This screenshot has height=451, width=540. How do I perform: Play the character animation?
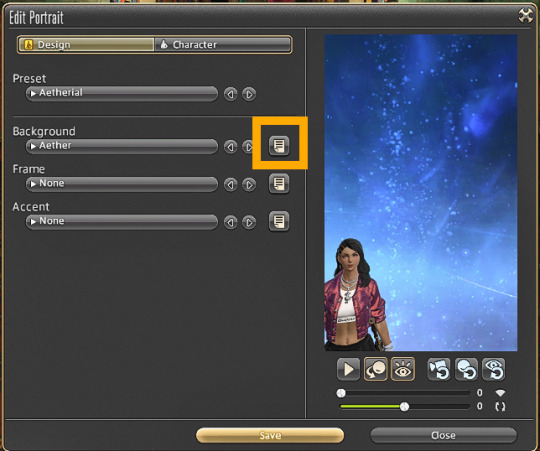pos(348,369)
